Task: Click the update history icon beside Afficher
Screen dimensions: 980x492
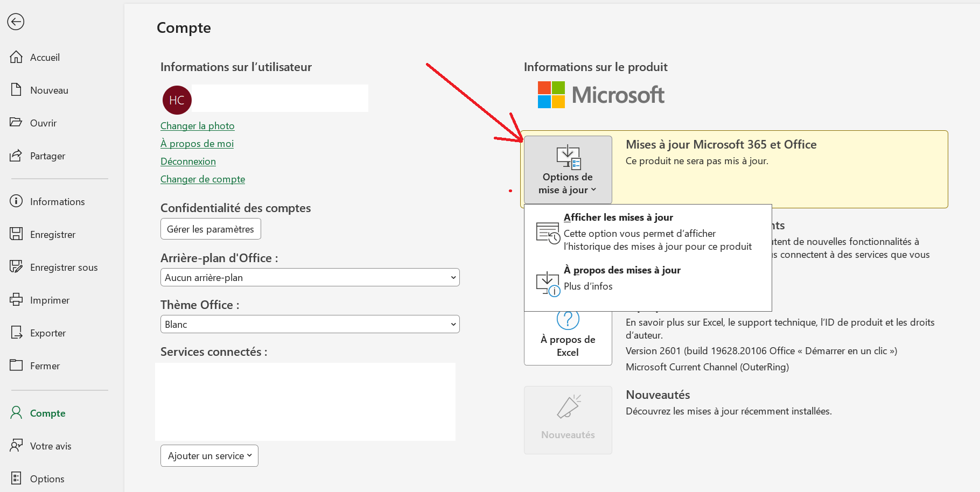Action: click(548, 233)
